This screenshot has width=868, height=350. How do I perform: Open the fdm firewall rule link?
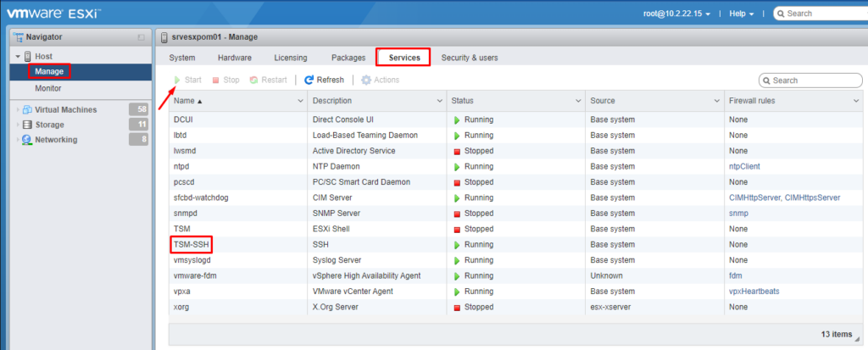tap(735, 275)
